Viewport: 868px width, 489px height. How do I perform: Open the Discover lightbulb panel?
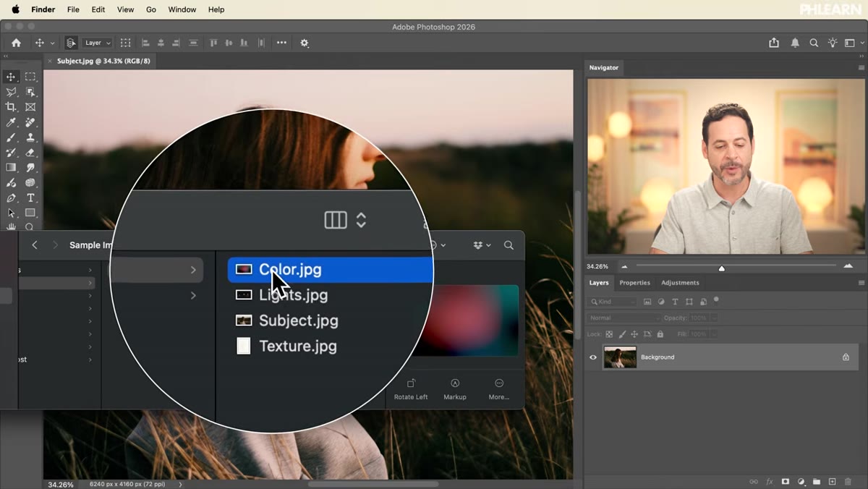tap(833, 43)
